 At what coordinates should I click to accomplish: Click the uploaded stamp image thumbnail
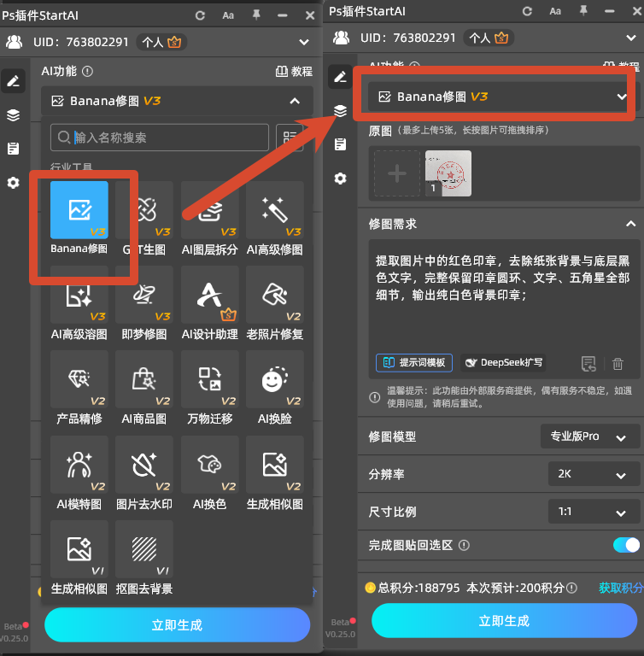[448, 173]
